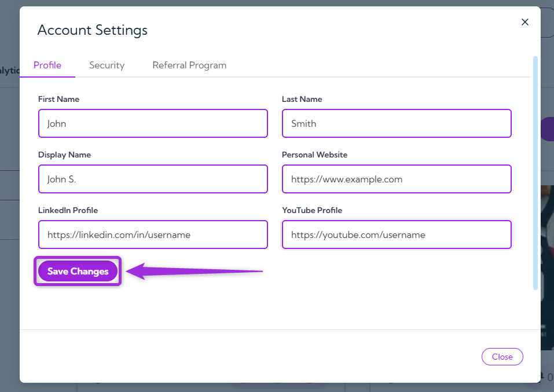Focus the YouTube Profile input field
Viewport: 554px width, 392px height.
point(397,235)
